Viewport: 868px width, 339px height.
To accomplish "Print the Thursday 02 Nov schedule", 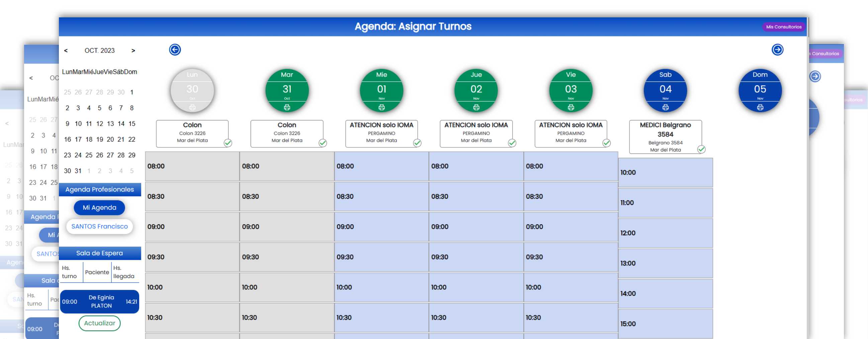I will [476, 107].
